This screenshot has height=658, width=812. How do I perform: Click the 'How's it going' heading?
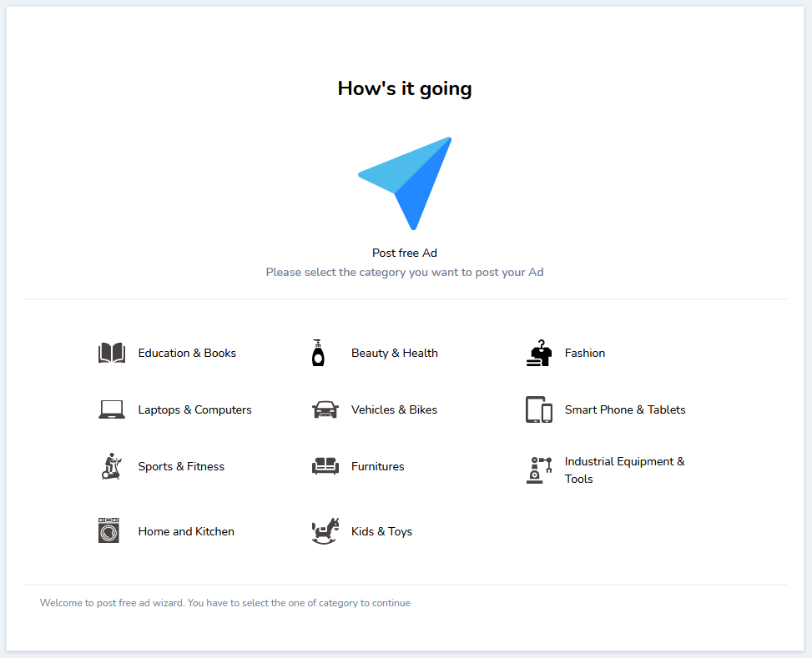[x=405, y=88]
